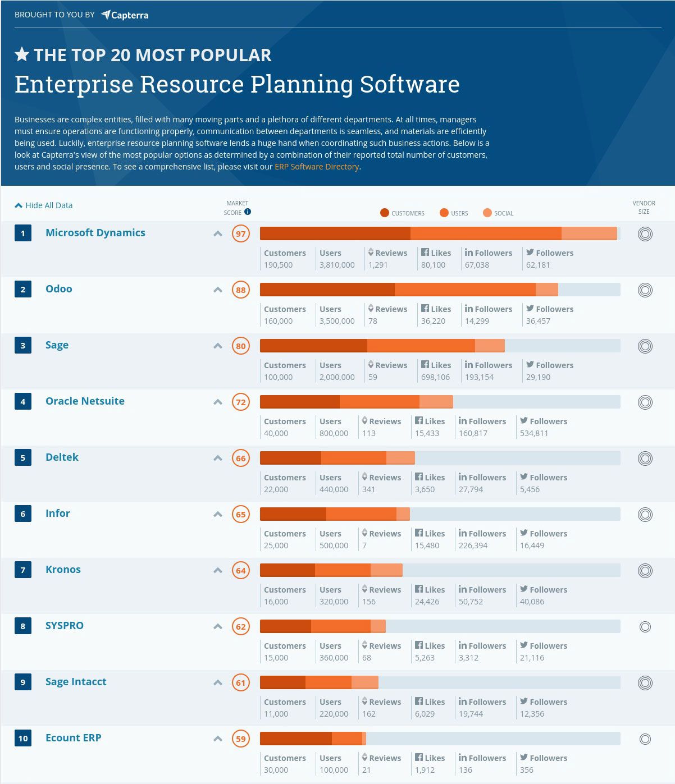Click Deltek reviews value 341
Screen dimensions: 675x784
tap(369, 489)
